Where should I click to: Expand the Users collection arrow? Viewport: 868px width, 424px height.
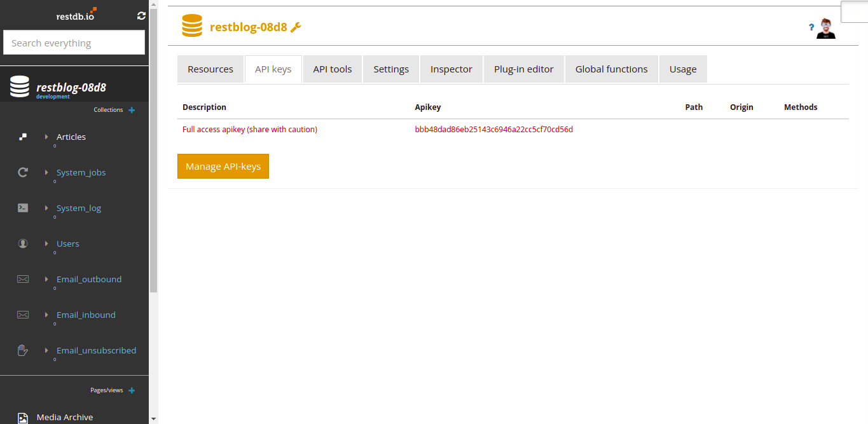pos(46,243)
